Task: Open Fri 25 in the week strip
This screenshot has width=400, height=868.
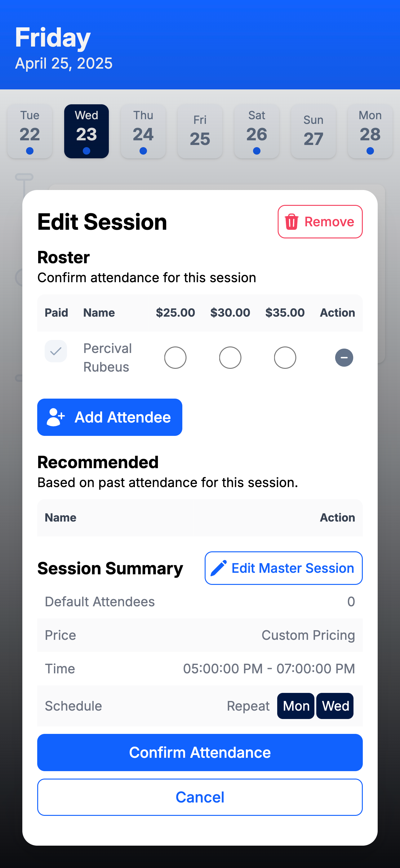Action: (200, 131)
